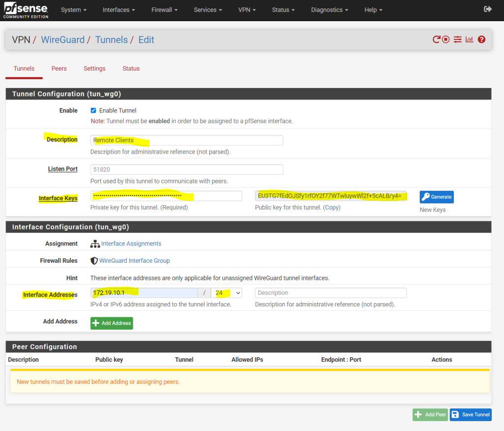The image size is (504, 431).
Task: Switch to the Status tab
Action: (131, 68)
